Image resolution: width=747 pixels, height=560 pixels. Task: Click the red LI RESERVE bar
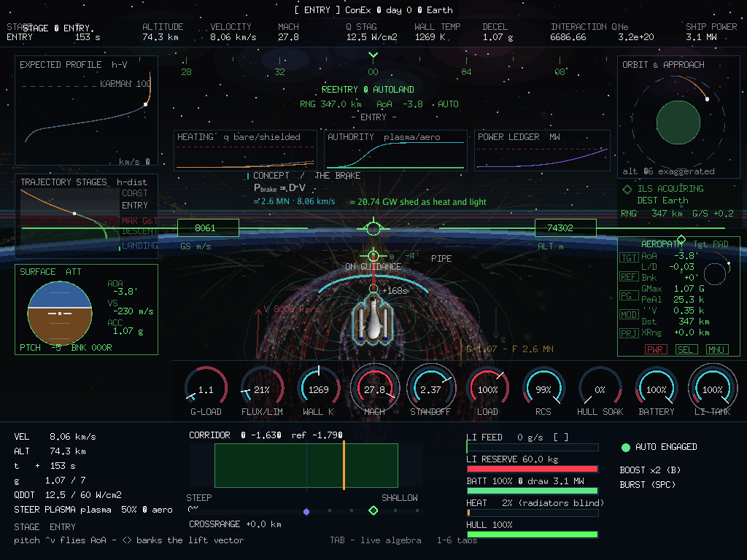tap(532, 469)
